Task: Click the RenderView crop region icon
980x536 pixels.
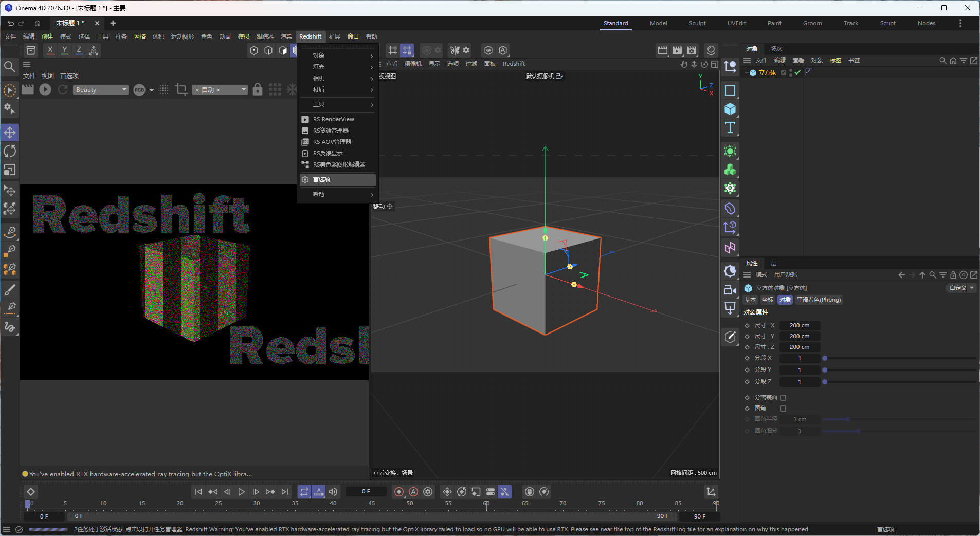Action: point(181,89)
